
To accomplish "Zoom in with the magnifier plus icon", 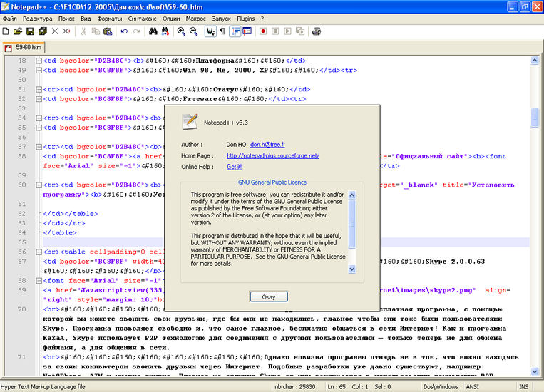I will [181, 31].
